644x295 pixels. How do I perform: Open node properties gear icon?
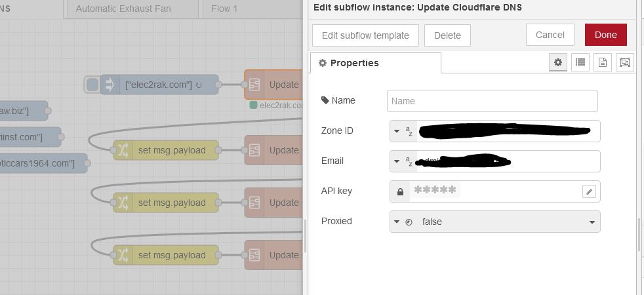pyautogui.click(x=557, y=62)
